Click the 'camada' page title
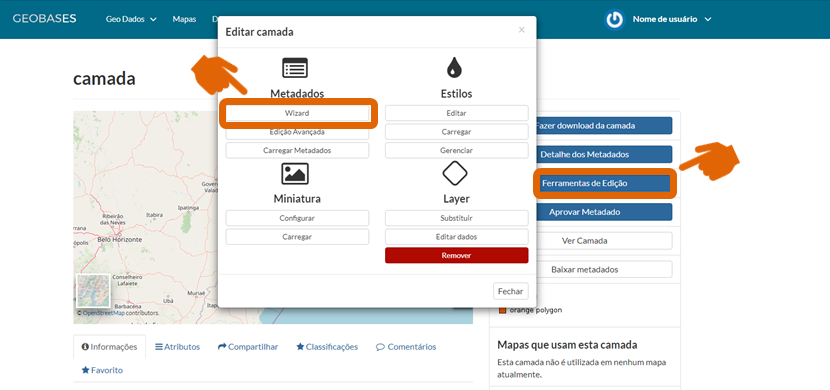The width and height of the screenshot is (830, 390). tap(104, 78)
